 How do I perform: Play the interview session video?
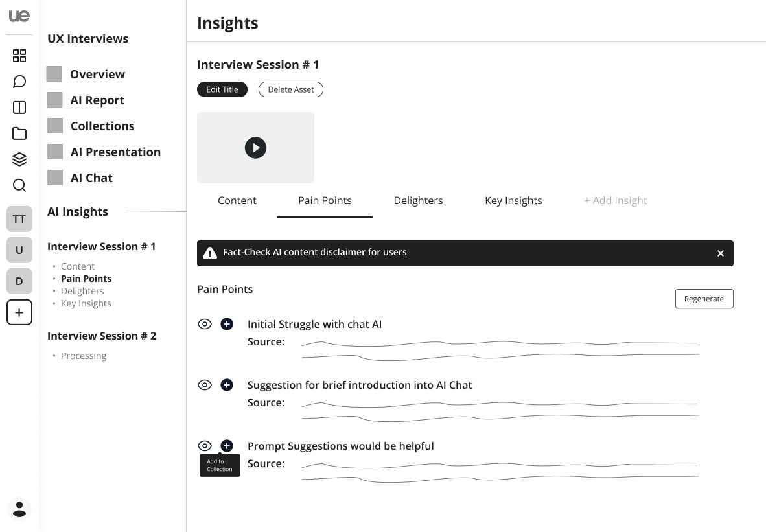(255, 148)
